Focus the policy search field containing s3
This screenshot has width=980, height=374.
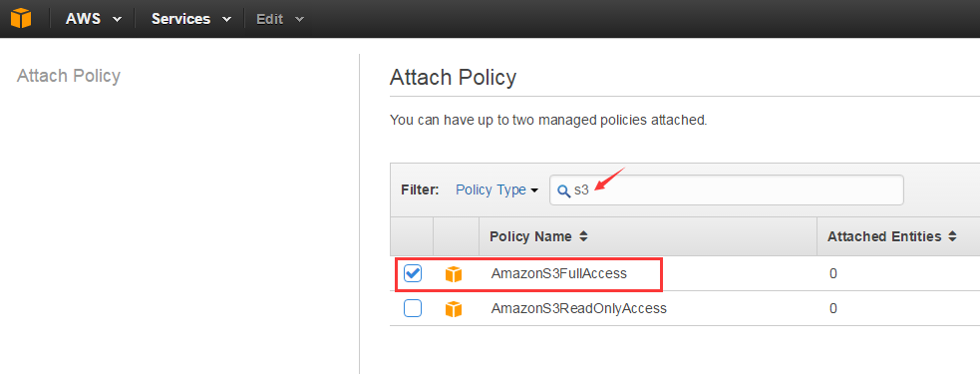(726, 190)
